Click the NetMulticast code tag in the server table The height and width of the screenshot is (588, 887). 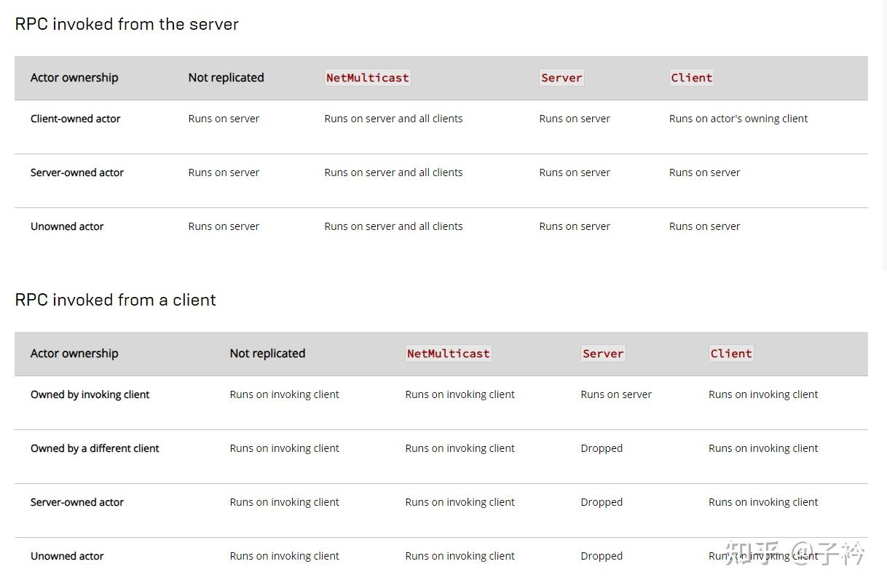pyautogui.click(x=368, y=78)
